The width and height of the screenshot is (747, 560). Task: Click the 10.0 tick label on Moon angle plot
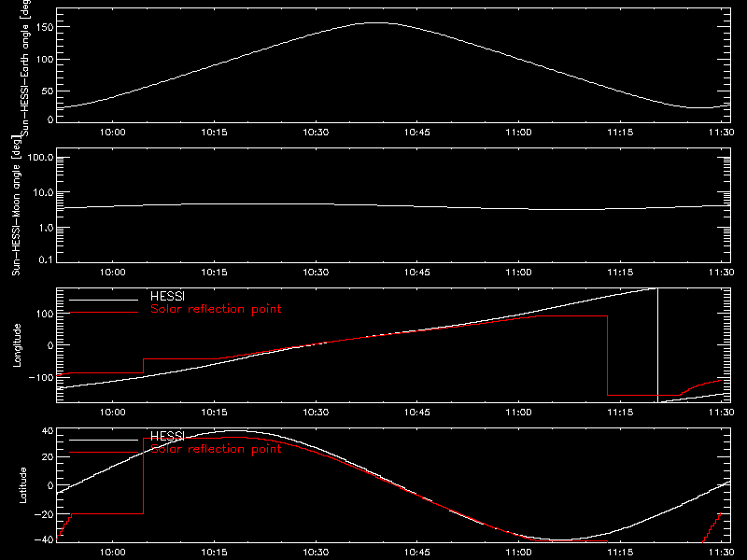[x=44, y=192]
